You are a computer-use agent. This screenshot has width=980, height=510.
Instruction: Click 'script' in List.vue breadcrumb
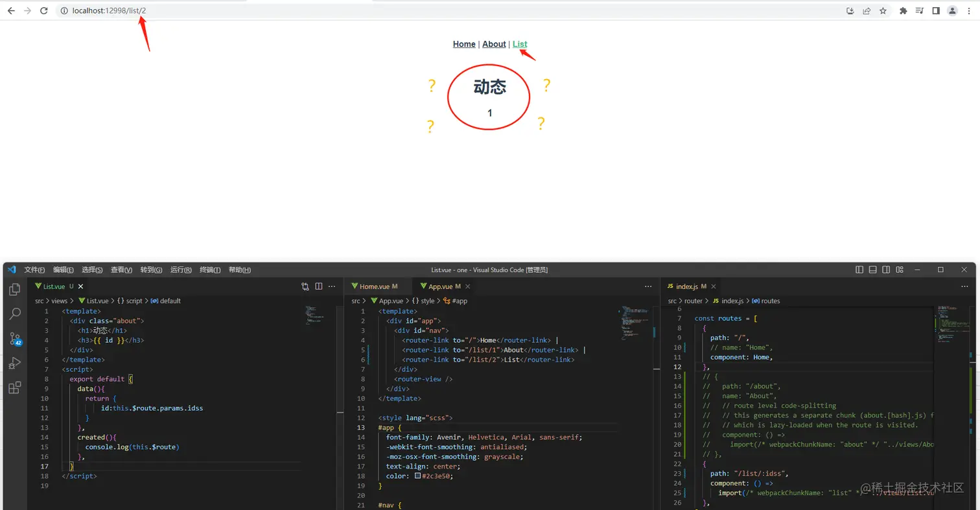click(134, 301)
